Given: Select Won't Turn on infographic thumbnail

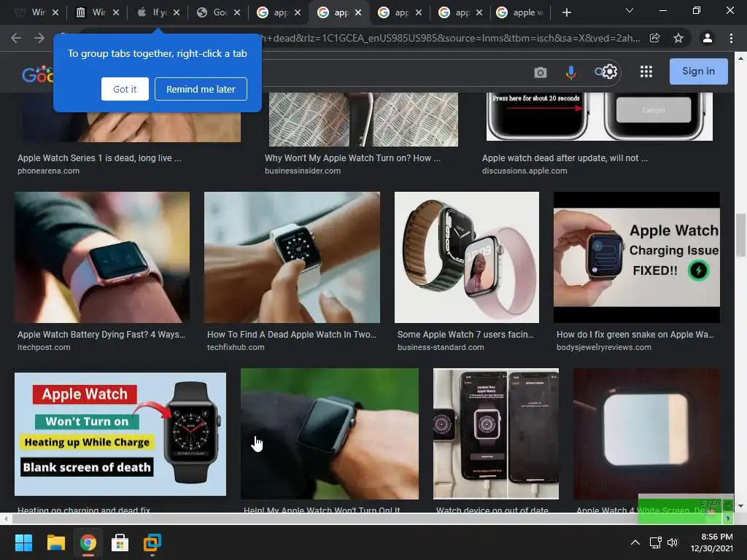Looking at the screenshot, I should point(120,434).
